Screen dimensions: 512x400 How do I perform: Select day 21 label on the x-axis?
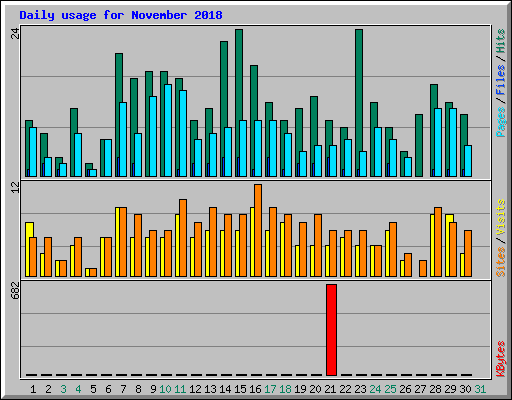click(x=330, y=389)
